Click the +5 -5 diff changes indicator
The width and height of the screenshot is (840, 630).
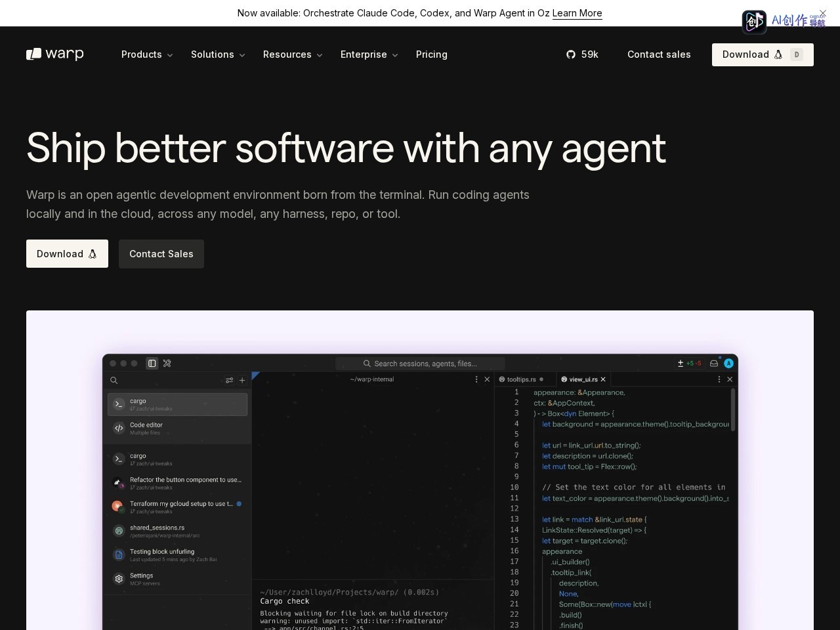pyautogui.click(x=690, y=364)
